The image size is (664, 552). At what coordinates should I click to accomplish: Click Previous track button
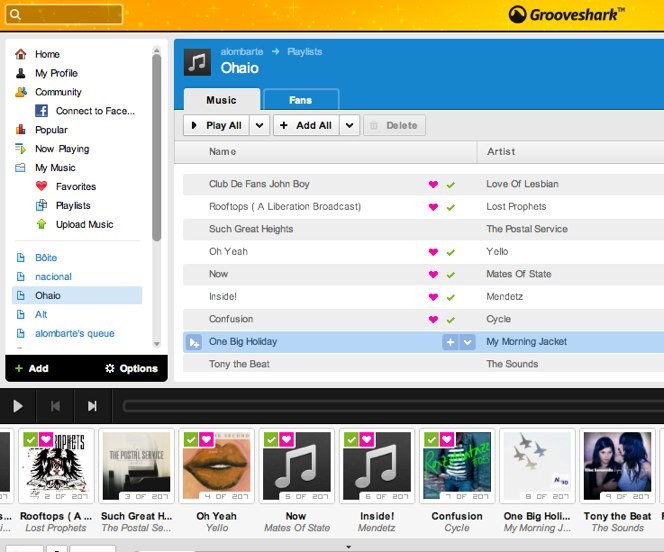tap(55, 406)
